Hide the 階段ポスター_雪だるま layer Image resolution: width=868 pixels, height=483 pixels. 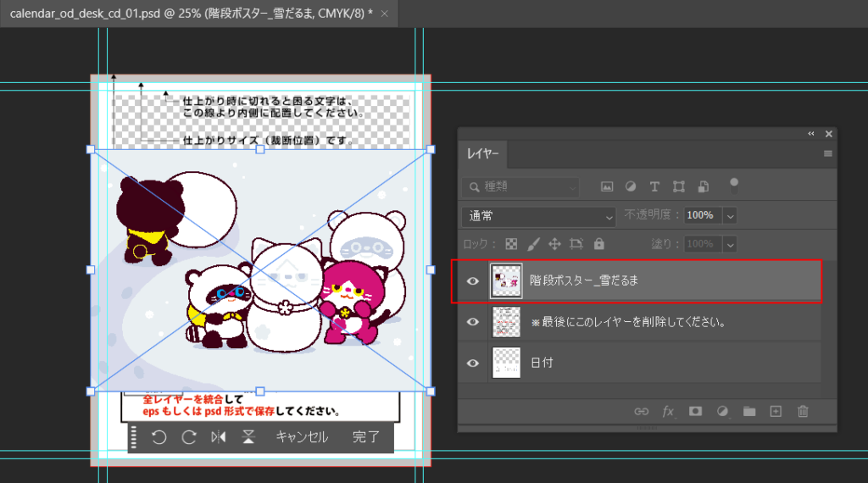point(474,281)
